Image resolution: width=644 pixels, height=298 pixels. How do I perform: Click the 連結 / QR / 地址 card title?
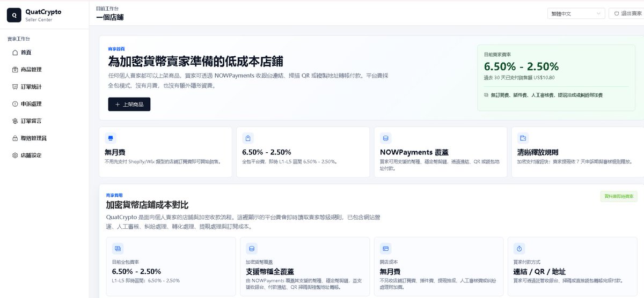(x=539, y=272)
